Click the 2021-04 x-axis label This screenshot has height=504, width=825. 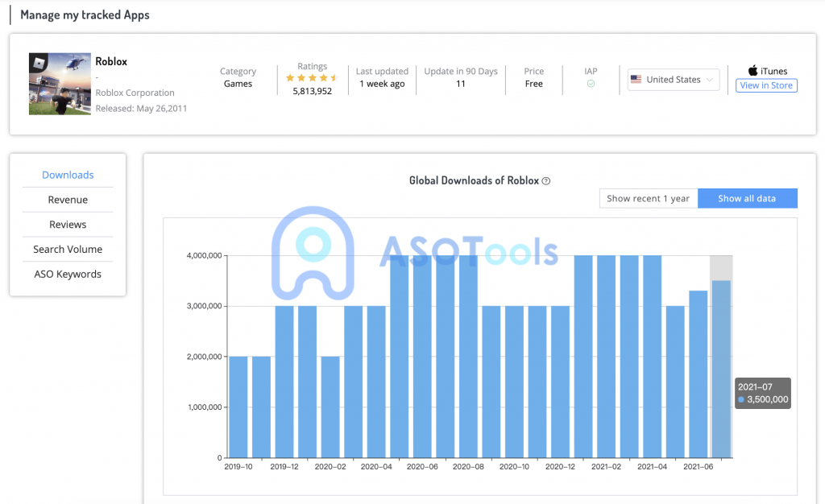(653, 467)
